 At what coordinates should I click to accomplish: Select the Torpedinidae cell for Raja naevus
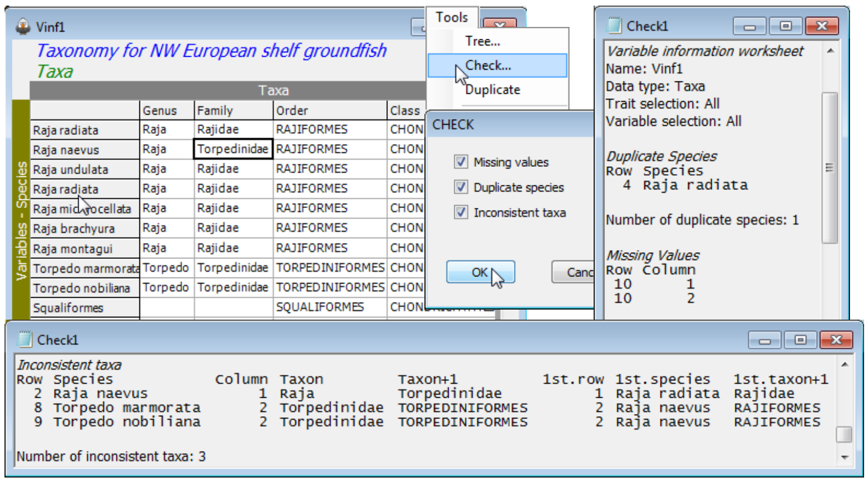coord(233,149)
